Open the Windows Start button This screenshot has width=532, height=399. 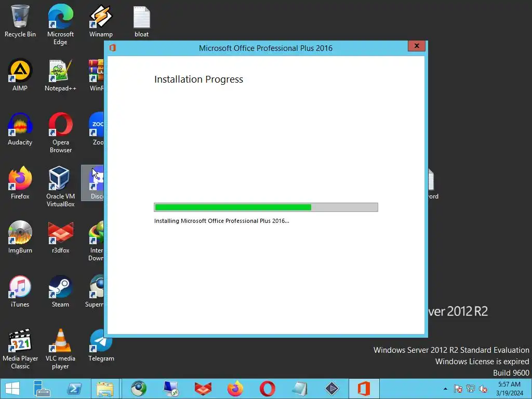point(12,389)
